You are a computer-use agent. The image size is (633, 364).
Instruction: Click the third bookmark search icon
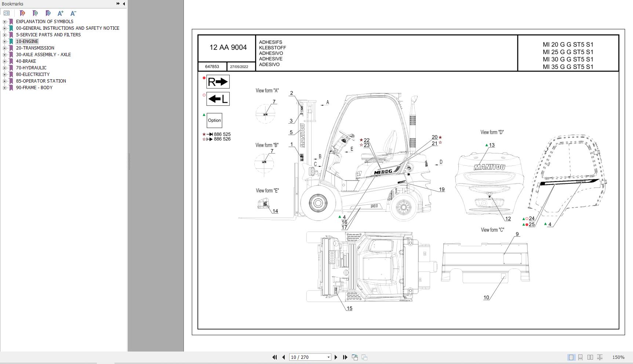point(48,13)
